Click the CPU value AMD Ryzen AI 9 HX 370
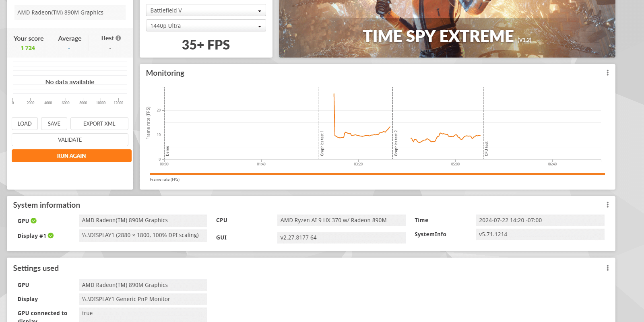 click(x=341, y=220)
